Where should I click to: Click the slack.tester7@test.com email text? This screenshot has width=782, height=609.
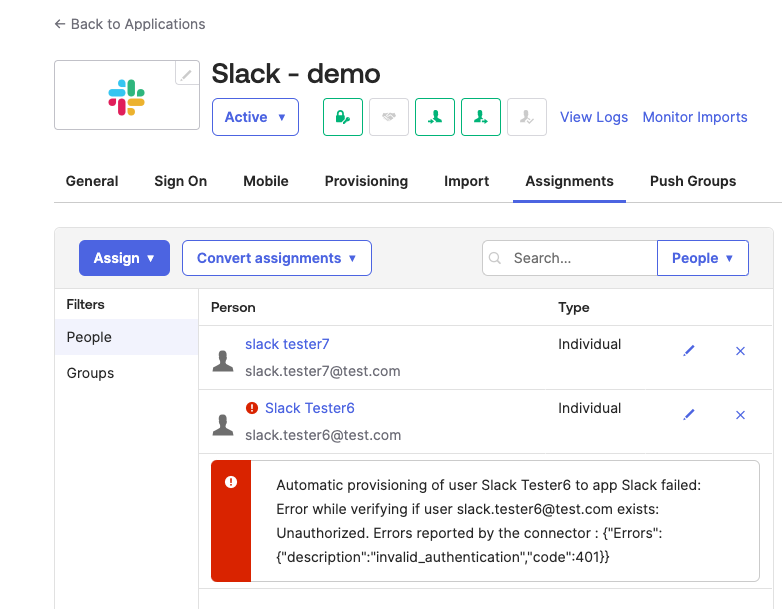click(x=323, y=371)
